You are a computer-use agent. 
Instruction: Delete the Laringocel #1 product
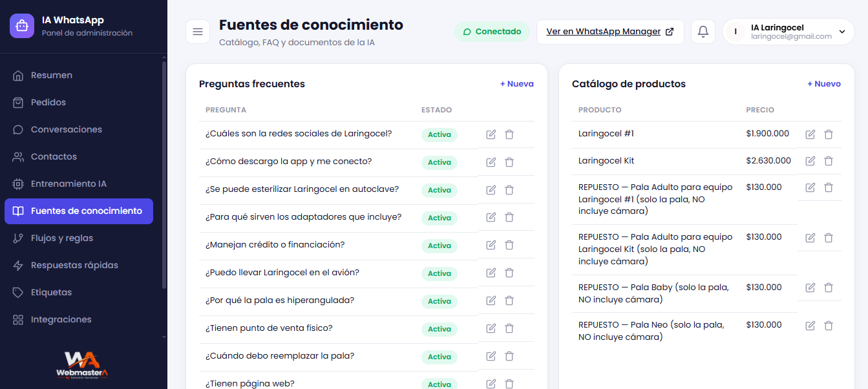pos(829,134)
